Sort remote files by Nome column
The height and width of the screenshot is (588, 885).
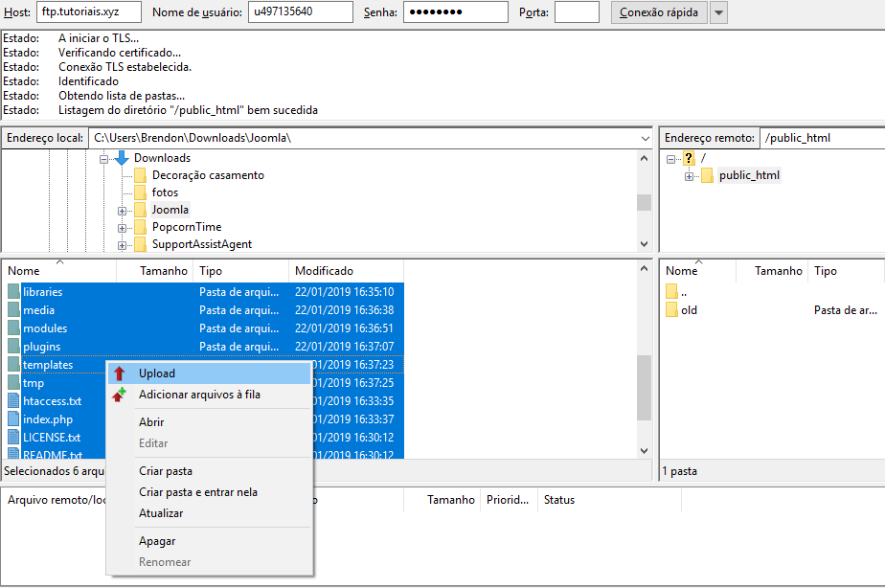pyautogui.click(x=698, y=271)
